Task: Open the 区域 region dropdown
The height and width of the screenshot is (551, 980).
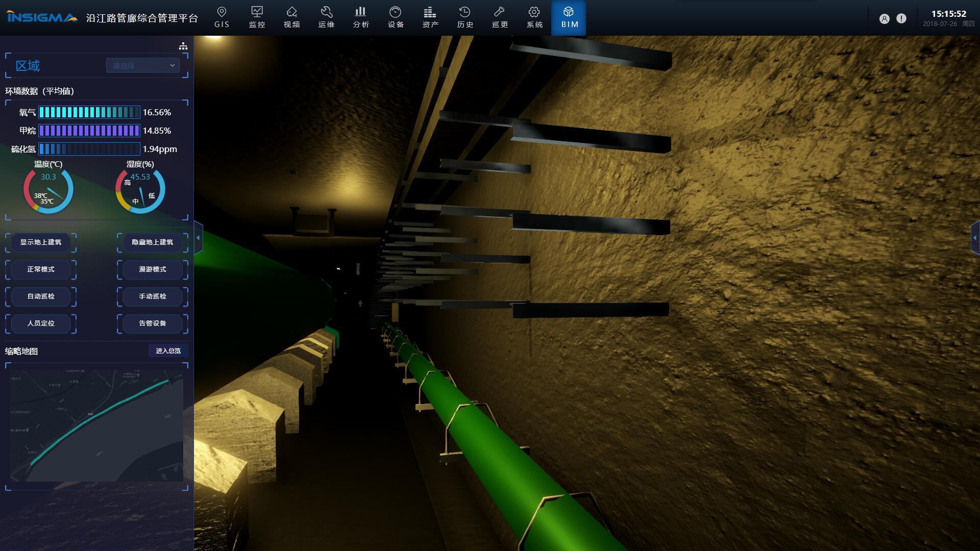Action: (x=142, y=65)
